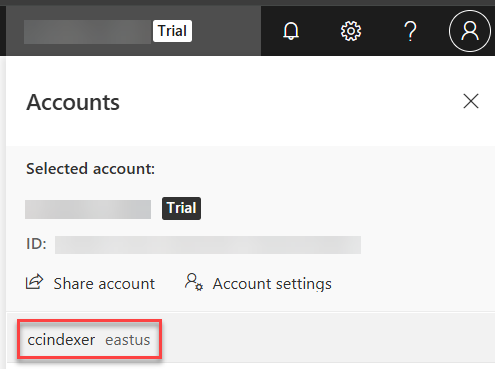This screenshot has height=369, width=495.
Task: Click the blurred account ID value
Action: pos(208,245)
